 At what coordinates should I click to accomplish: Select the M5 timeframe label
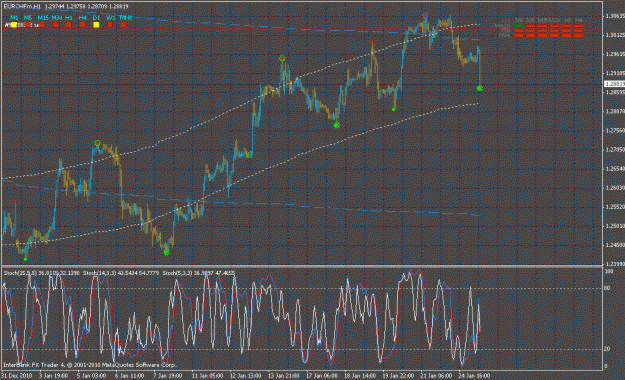pyautogui.click(x=28, y=18)
